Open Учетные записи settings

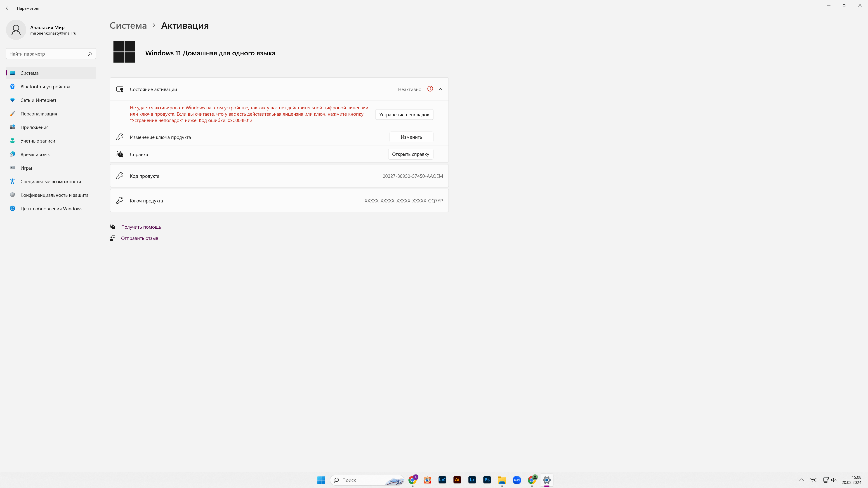click(x=51, y=141)
